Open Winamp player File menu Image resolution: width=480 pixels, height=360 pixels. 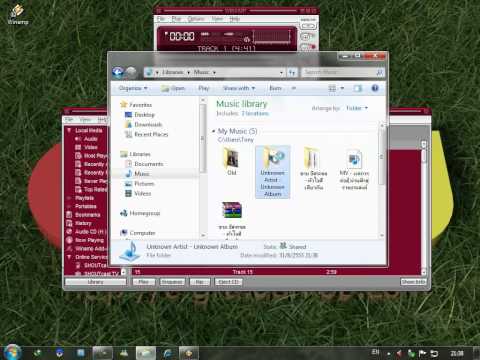161,19
